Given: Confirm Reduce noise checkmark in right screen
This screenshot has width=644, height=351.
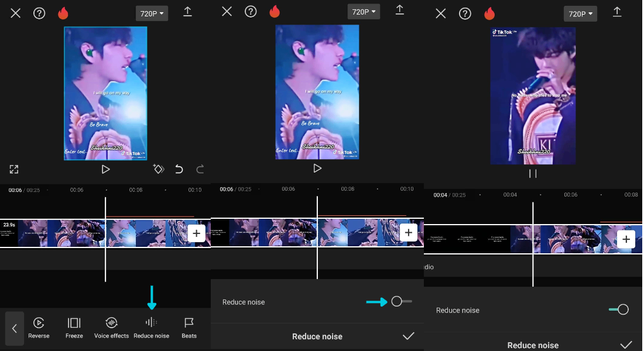Looking at the screenshot, I should coord(626,345).
